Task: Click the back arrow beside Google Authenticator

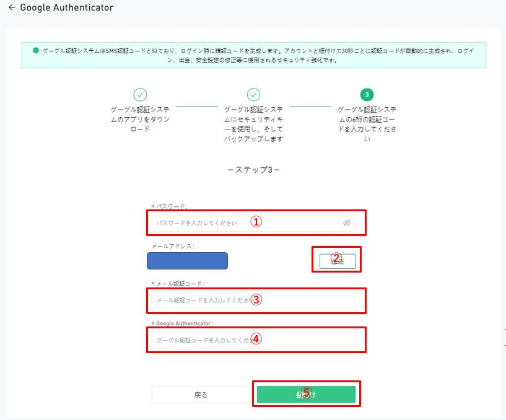Action: pyautogui.click(x=12, y=8)
